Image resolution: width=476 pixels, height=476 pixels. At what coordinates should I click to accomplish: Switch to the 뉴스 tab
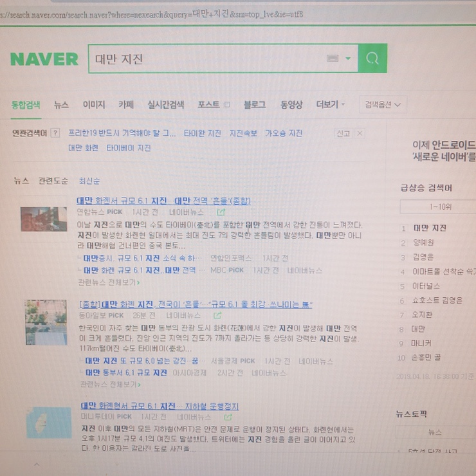pos(61,105)
